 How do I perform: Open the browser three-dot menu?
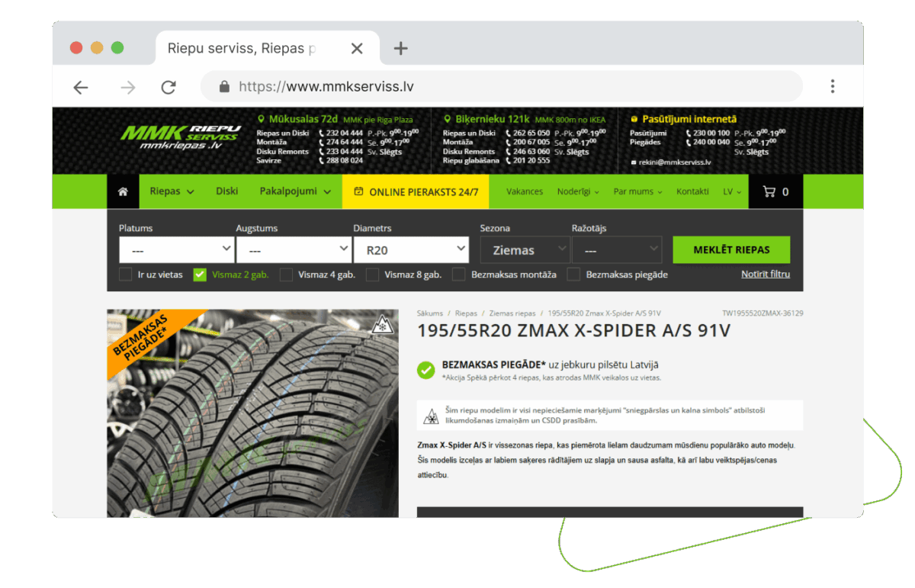(833, 86)
